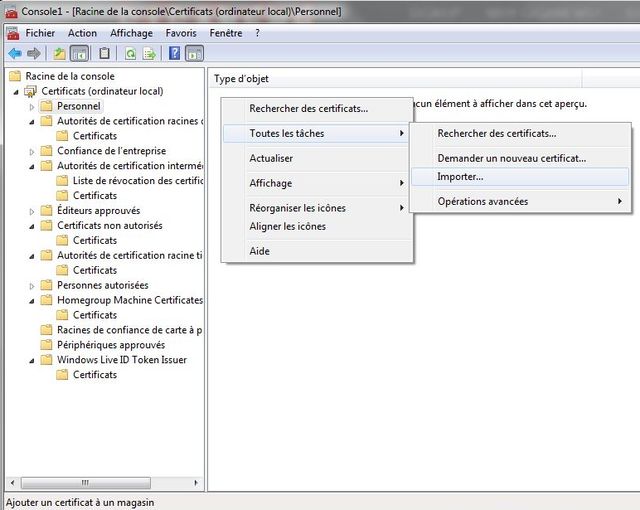The image size is (640, 510).
Task: Open the Action menu
Action: [82, 33]
